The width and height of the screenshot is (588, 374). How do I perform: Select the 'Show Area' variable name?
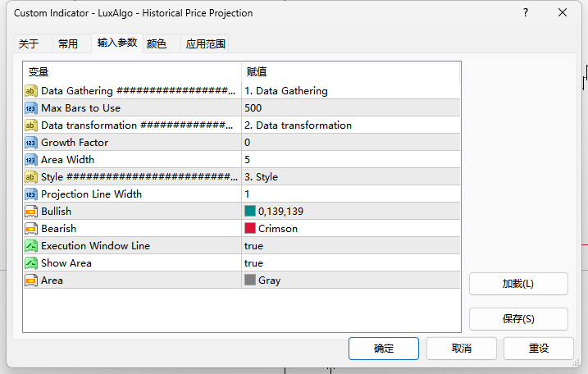click(x=66, y=263)
